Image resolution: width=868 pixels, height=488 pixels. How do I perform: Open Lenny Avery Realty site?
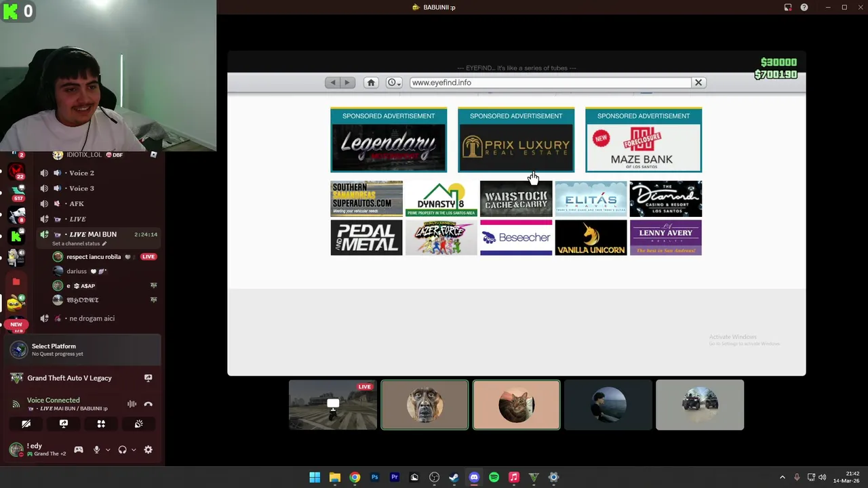(x=666, y=237)
